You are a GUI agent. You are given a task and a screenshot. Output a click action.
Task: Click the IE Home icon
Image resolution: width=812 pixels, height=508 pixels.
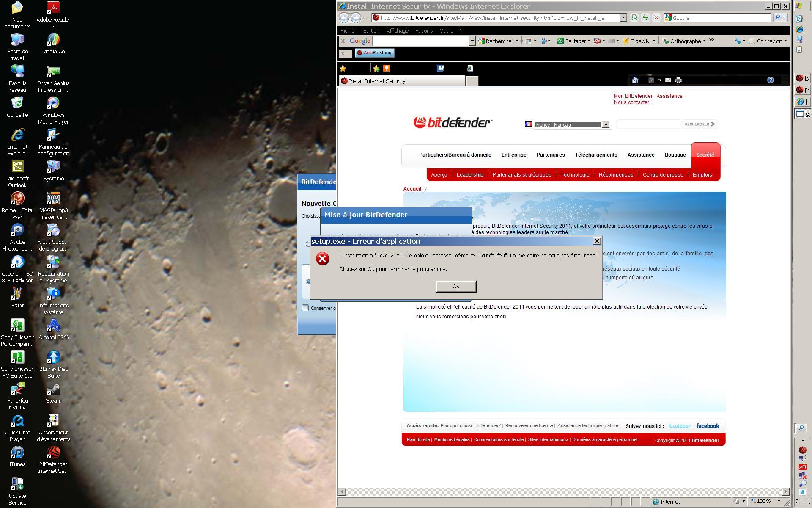click(635, 80)
